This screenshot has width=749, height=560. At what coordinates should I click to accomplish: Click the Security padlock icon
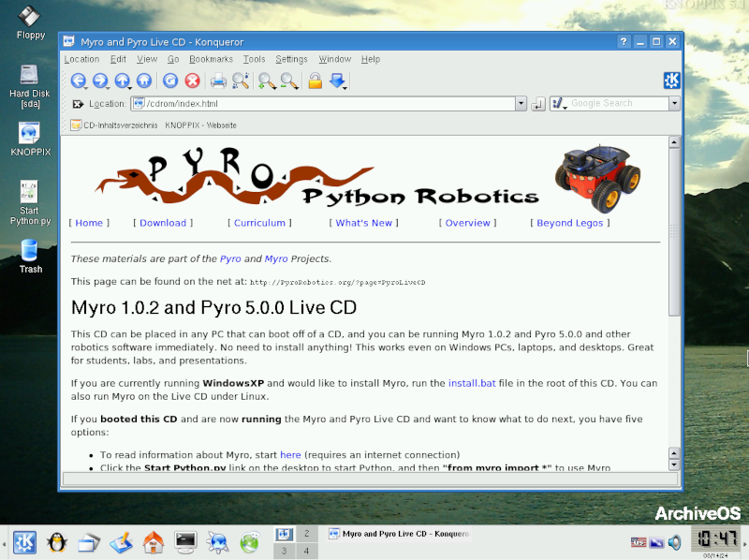[x=315, y=81]
